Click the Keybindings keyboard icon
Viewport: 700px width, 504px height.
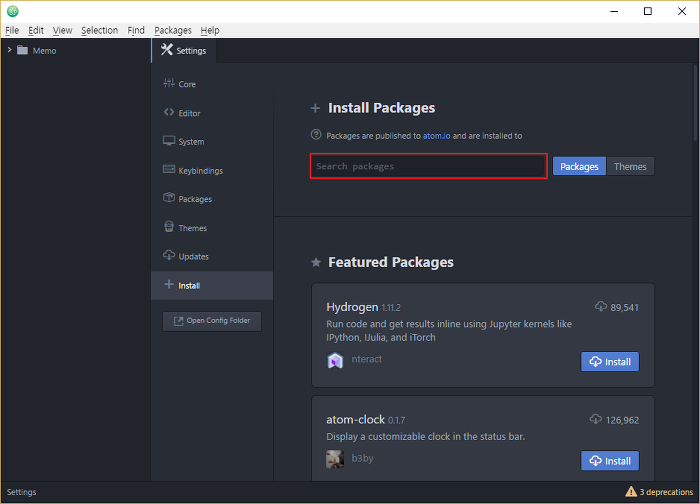[x=169, y=169]
